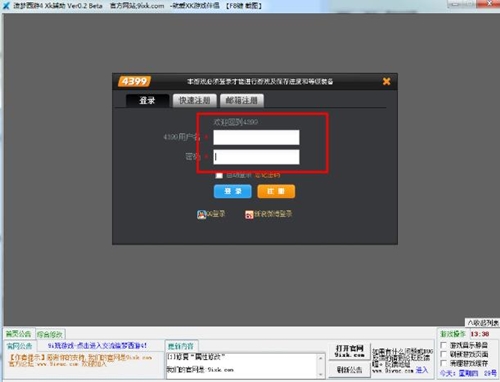This screenshot has height=382, width=500.
Task: Close the 4399 login dialog with the orange X
Action: point(386,81)
